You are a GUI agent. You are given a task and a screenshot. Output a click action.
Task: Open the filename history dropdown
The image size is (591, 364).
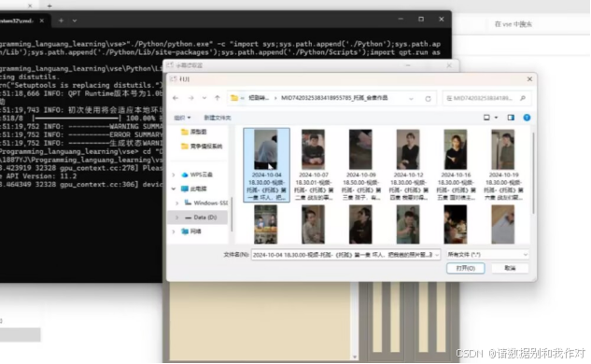(437, 255)
